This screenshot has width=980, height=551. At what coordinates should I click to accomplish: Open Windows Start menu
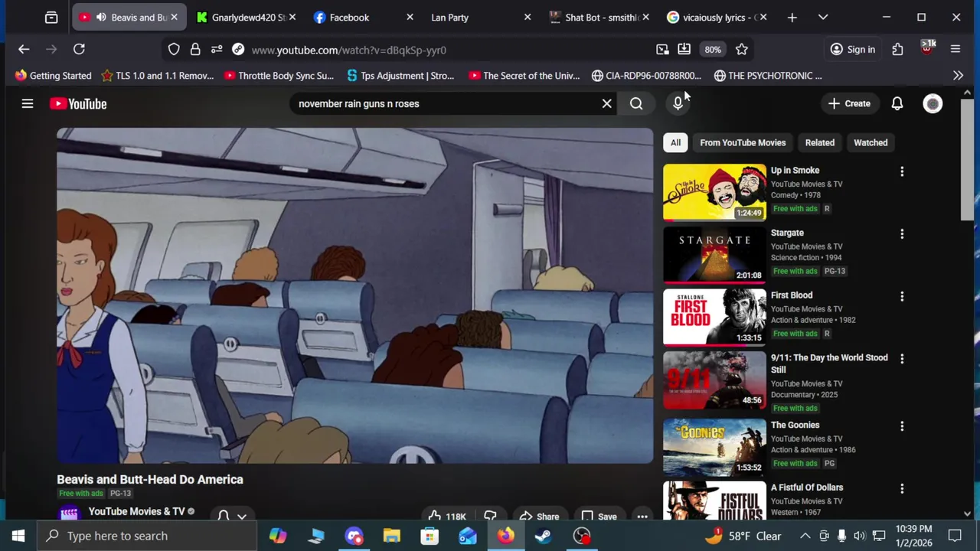tap(18, 536)
